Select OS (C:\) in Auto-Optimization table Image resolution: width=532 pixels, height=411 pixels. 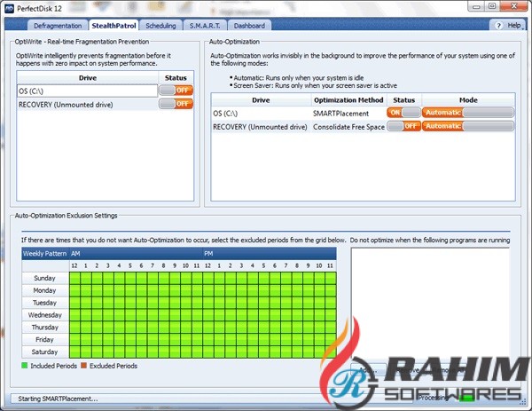(261, 114)
